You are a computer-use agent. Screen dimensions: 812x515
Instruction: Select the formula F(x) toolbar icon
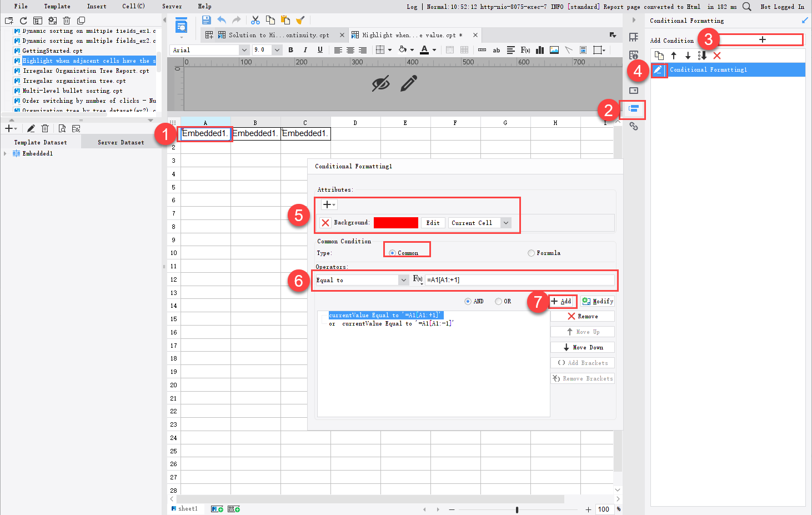point(524,49)
